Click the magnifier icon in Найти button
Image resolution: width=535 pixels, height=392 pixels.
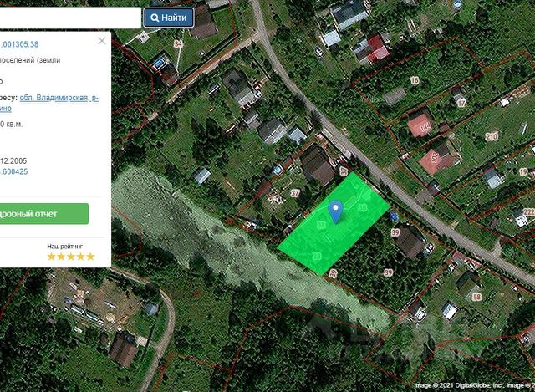pyautogui.click(x=155, y=18)
